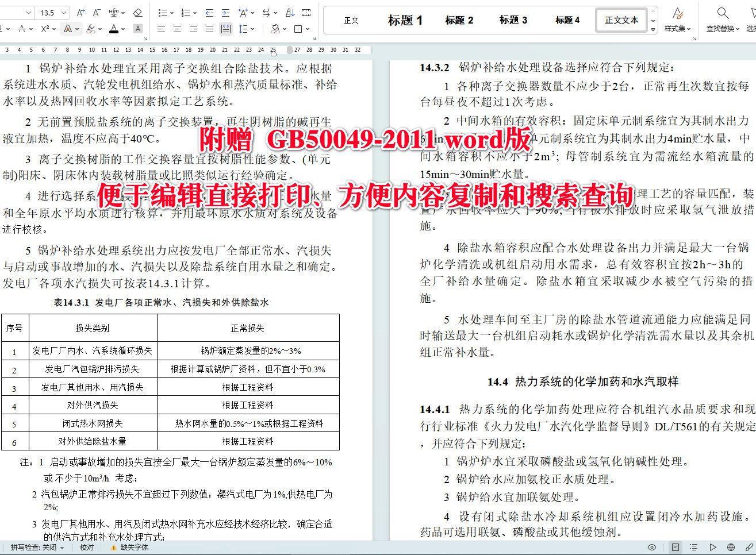
Task: Click heading 14.4 热力系统的化学加药和水汽取样
Action: (583, 381)
